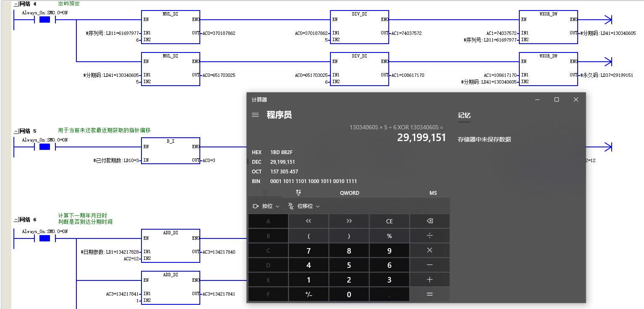Click the minus key in calculator
Screen dimensions: 644x309
[x=429, y=265]
